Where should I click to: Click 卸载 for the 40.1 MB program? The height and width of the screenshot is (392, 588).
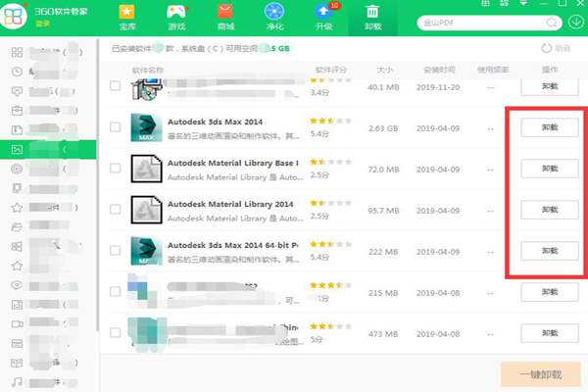point(550,86)
